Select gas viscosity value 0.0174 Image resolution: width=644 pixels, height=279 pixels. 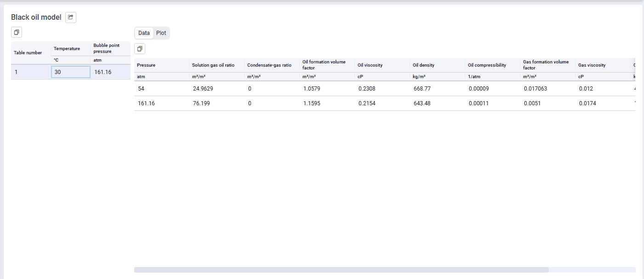[x=603, y=103]
